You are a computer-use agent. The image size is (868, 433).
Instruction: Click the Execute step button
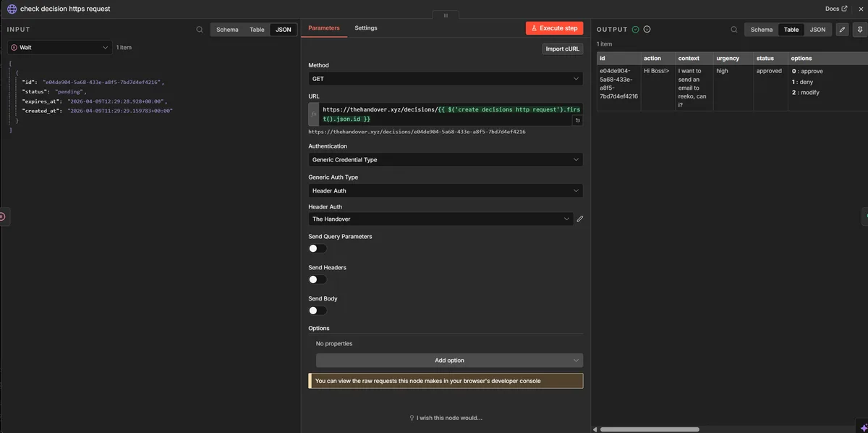click(x=554, y=28)
